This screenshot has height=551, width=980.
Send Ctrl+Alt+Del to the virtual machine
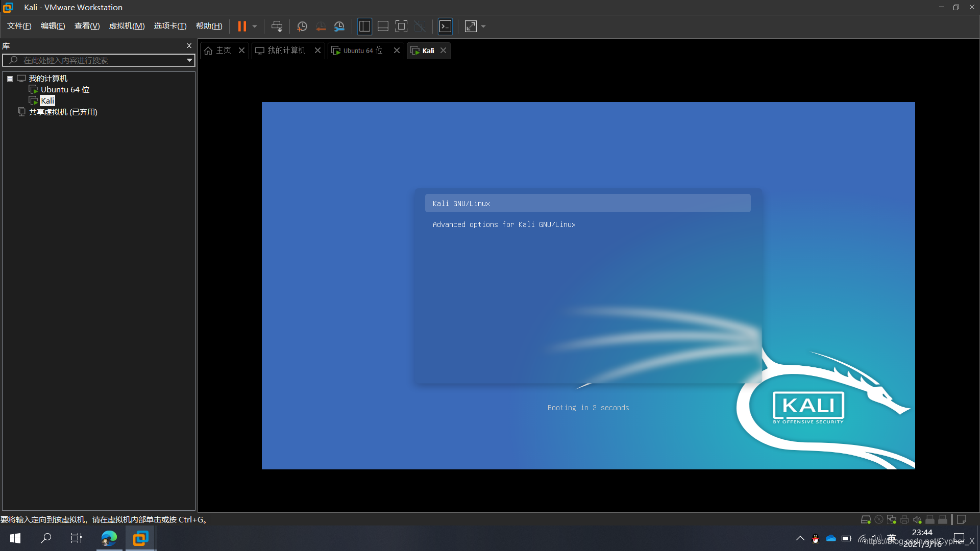[x=277, y=26]
